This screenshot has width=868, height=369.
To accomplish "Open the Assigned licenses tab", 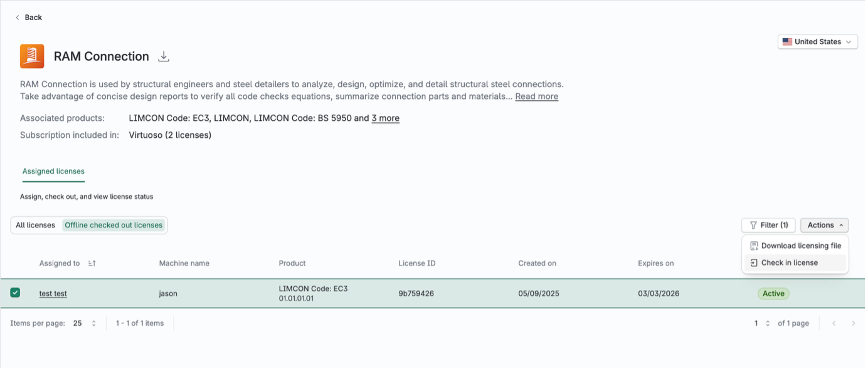I will (x=53, y=171).
